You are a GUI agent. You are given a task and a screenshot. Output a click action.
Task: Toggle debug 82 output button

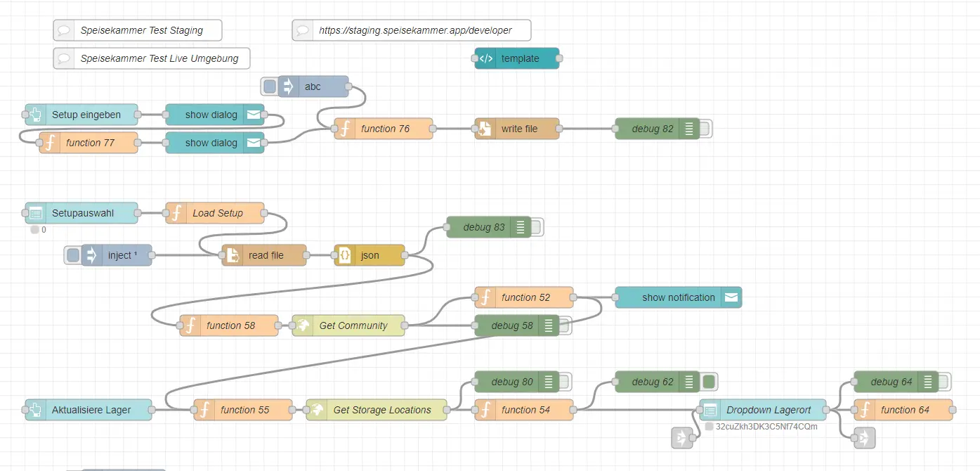[x=705, y=129]
